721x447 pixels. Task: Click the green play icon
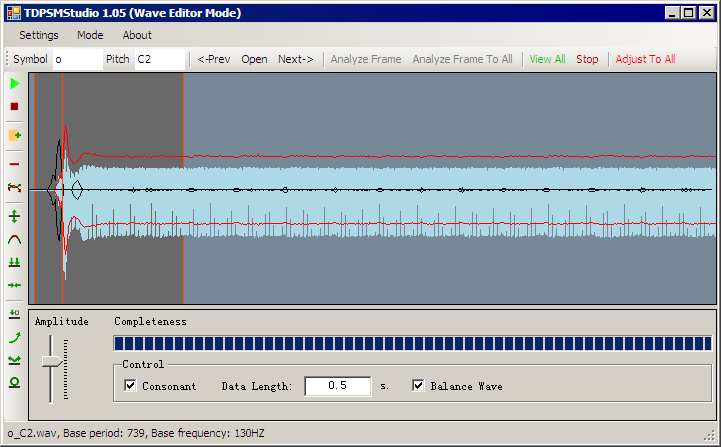tap(15, 84)
